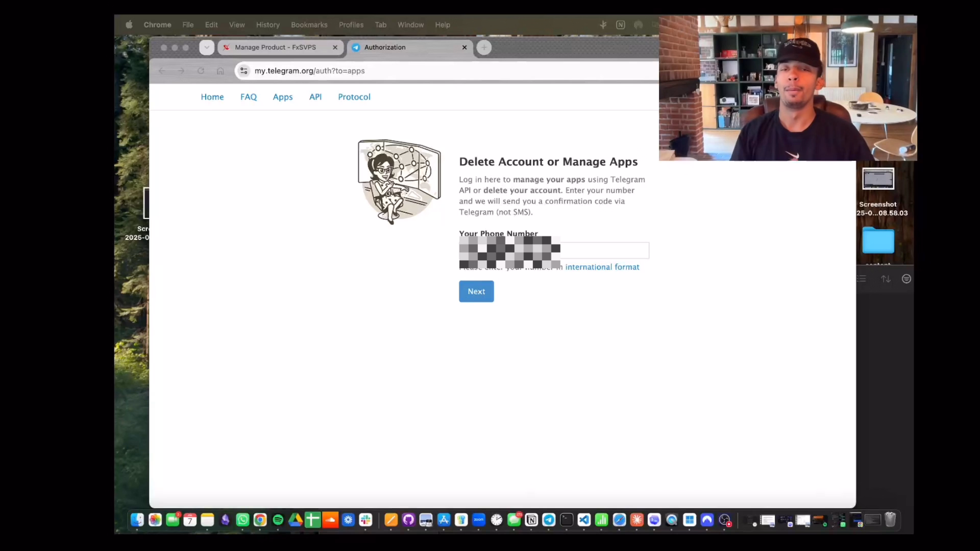This screenshot has height=551, width=980.
Task: Open WhatsApp from the dock
Action: 243,520
